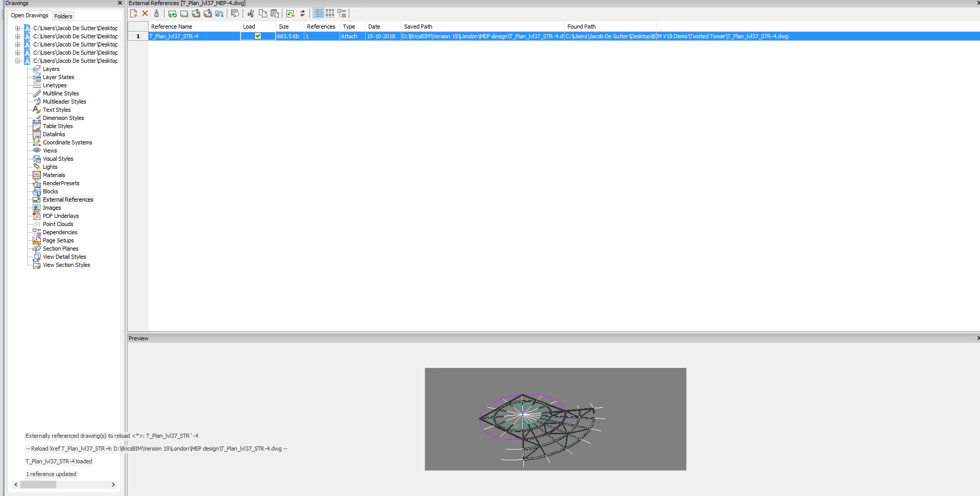Click the Paste clipboard icon
This screenshot has height=496, width=980.
(275, 14)
